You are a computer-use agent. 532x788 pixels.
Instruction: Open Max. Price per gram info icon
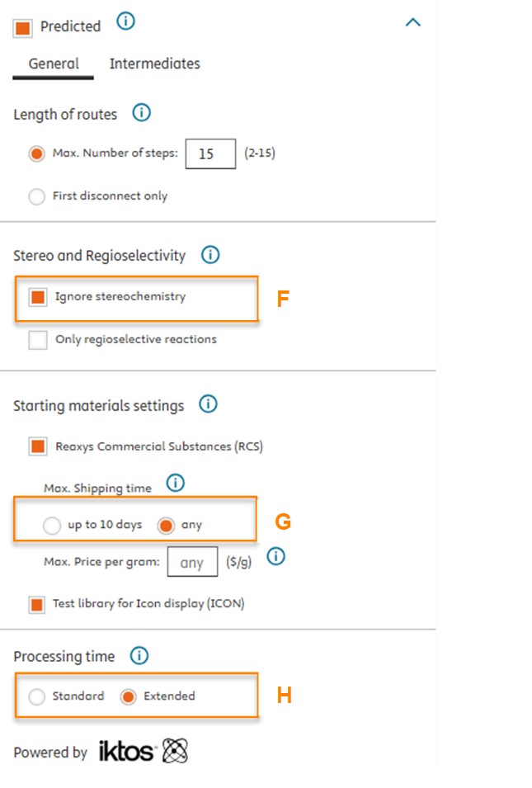276,558
